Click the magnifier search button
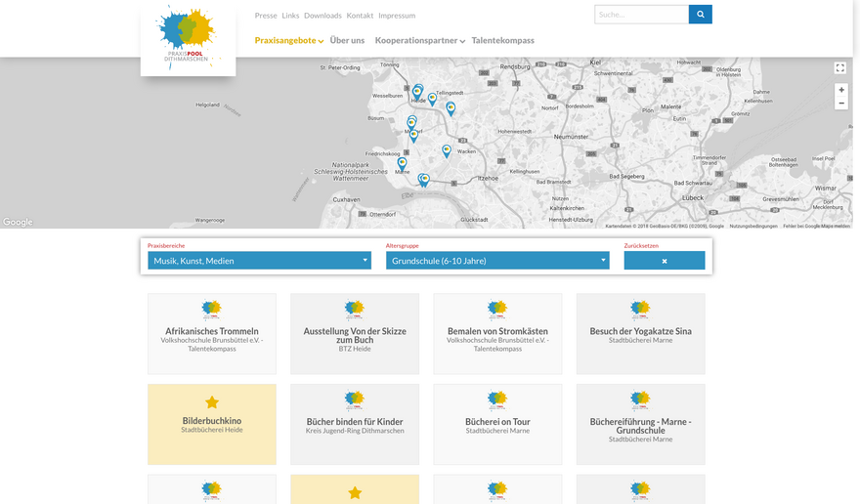860x504 pixels. 700,15
